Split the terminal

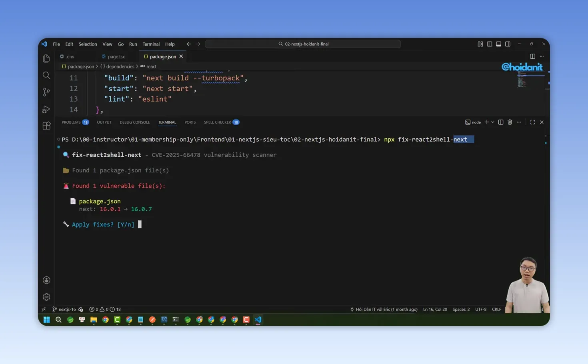(x=501, y=122)
